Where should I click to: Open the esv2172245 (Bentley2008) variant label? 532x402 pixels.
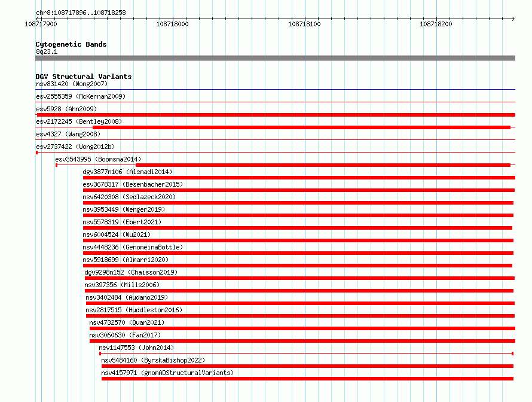click(x=79, y=121)
